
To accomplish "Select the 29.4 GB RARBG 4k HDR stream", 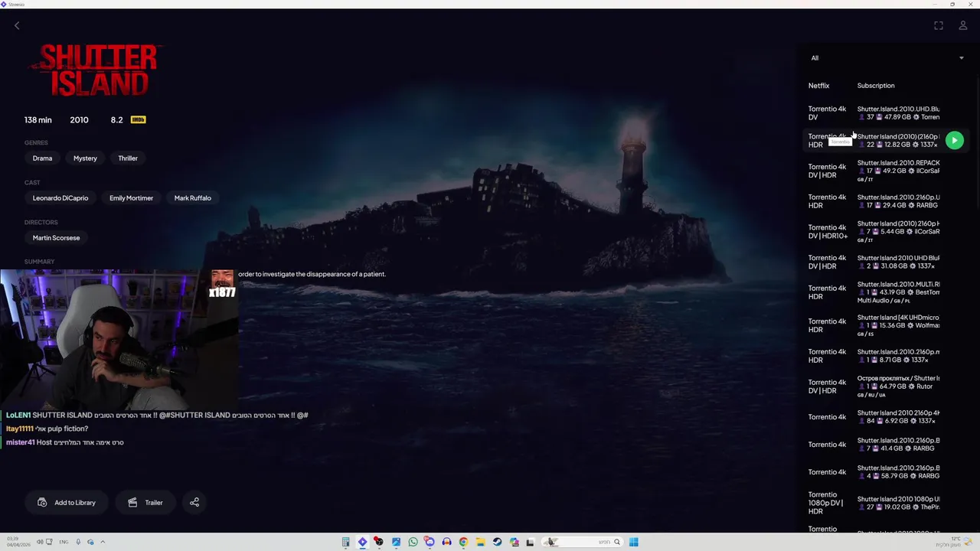I will pos(887,201).
